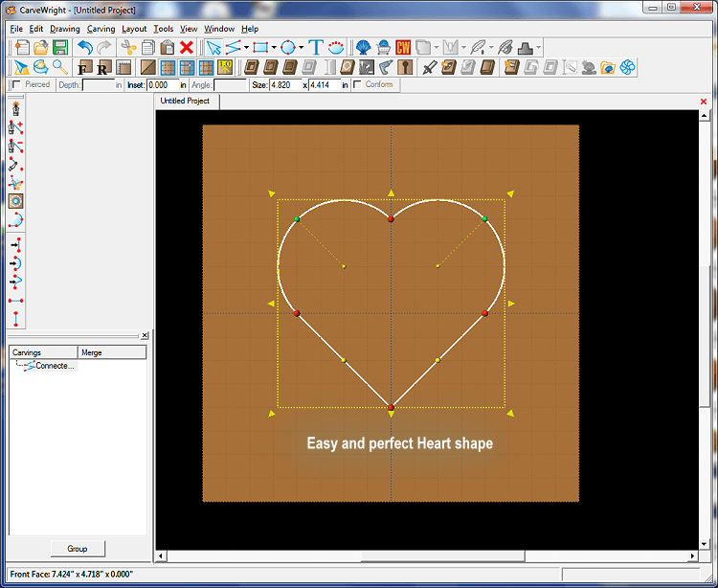
Task: Open the File menu
Action: pos(16,29)
